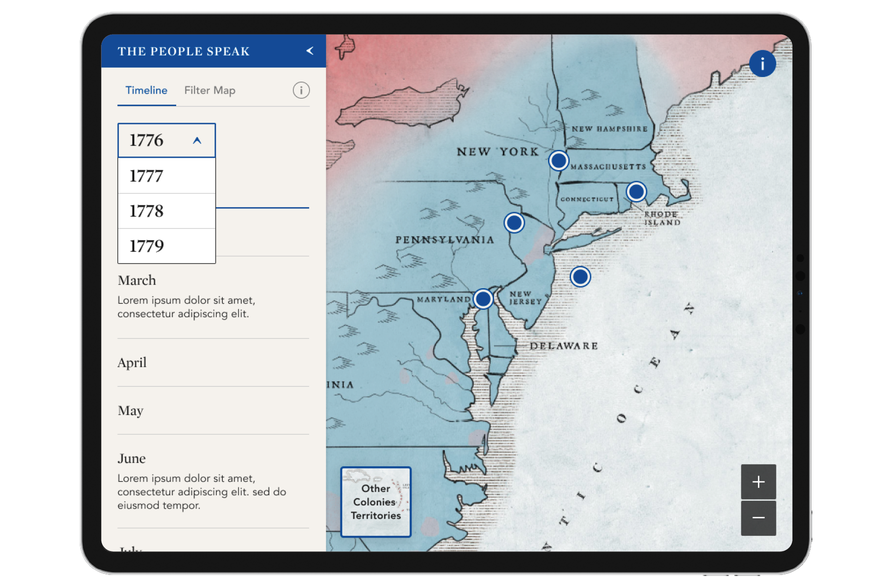Open the June timeline entry

[x=132, y=458]
